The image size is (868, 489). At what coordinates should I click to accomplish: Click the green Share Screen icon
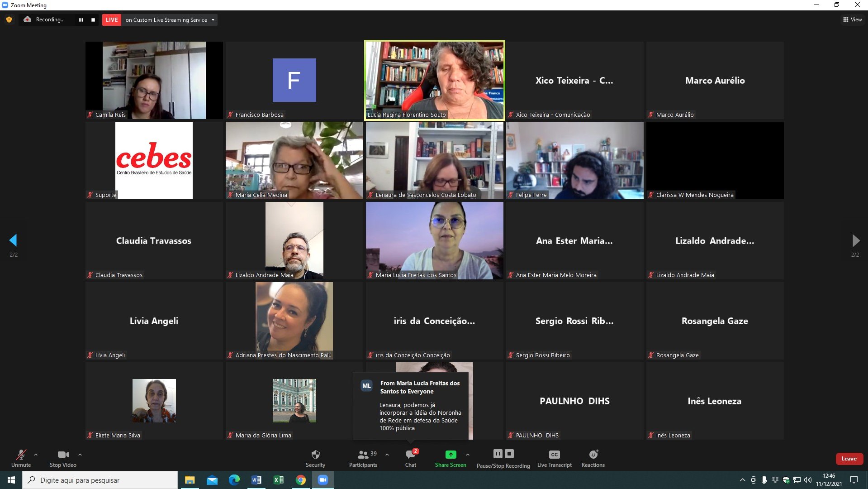(x=451, y=454)
